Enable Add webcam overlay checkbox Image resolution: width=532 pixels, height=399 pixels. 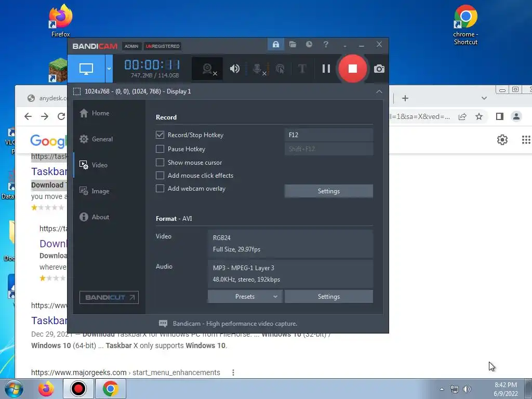[160, 189]
